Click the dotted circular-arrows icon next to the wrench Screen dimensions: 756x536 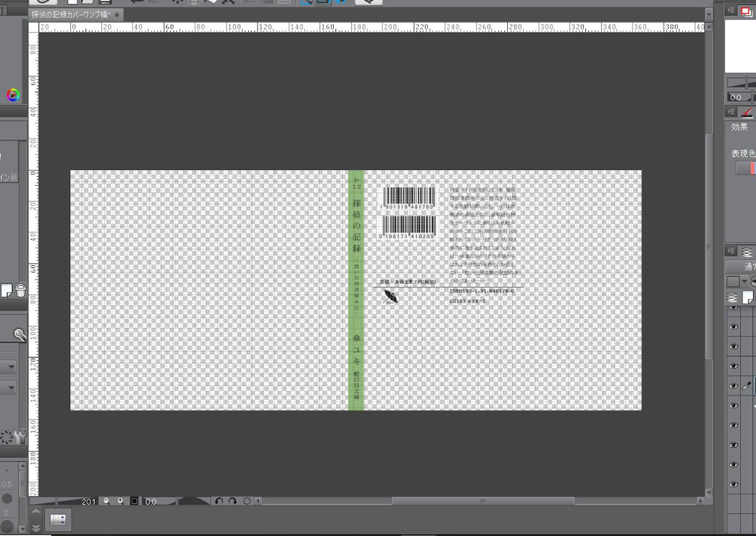[7, 436]
